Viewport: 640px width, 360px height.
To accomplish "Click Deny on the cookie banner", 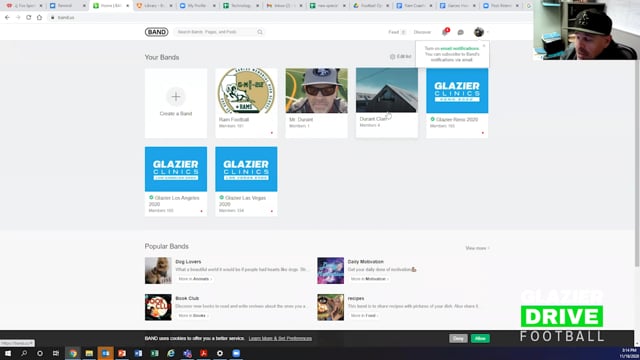I will click(x=458, y=338).
